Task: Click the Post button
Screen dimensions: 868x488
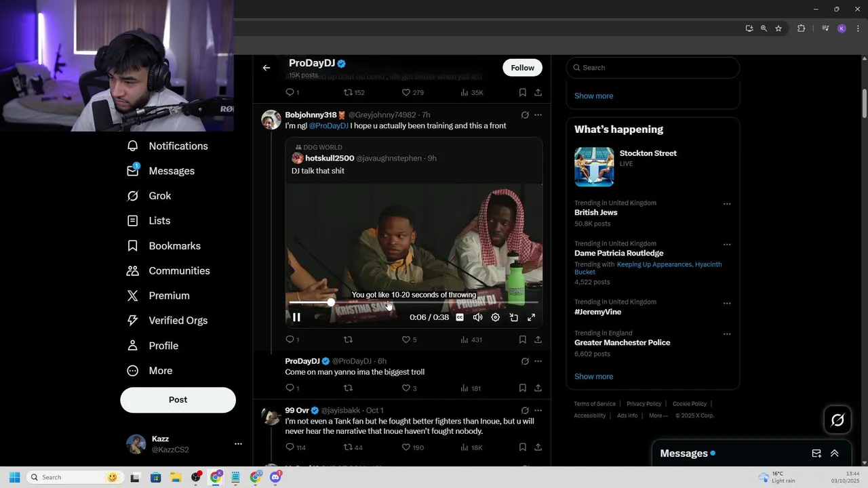Action: 178,400
